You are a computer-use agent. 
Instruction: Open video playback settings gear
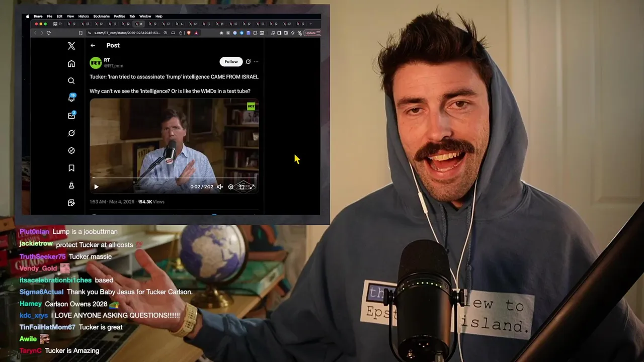231,187
